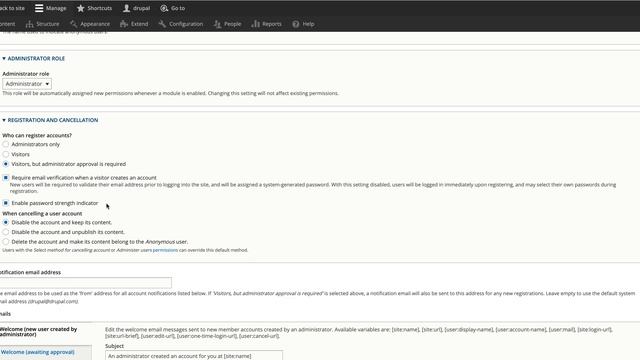This screenshot has height=360, width=640.
Task: Click the People icon
Action: point(217,24)
